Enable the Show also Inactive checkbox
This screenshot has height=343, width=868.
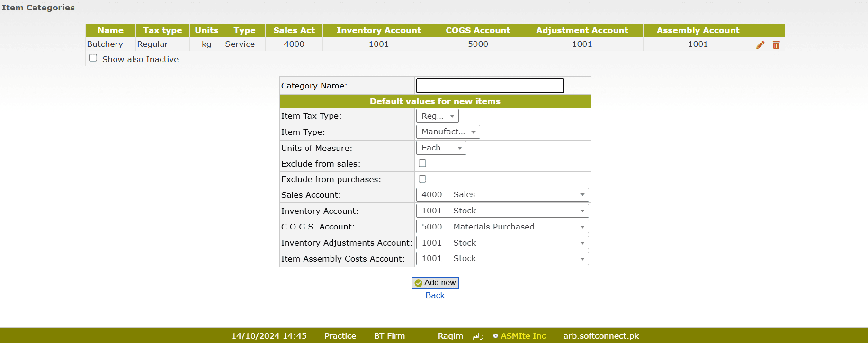(x=93, y=58)
